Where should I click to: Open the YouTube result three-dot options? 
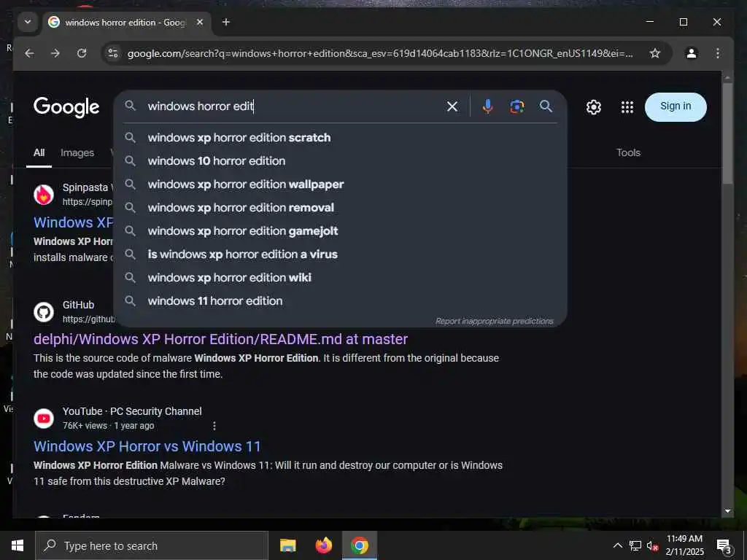(214, 426)
